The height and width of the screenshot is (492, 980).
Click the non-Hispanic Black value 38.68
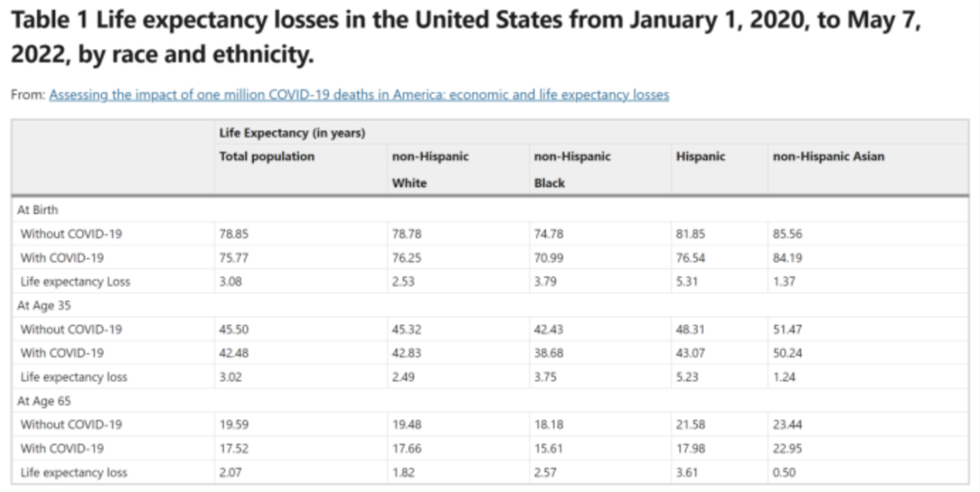548,353
